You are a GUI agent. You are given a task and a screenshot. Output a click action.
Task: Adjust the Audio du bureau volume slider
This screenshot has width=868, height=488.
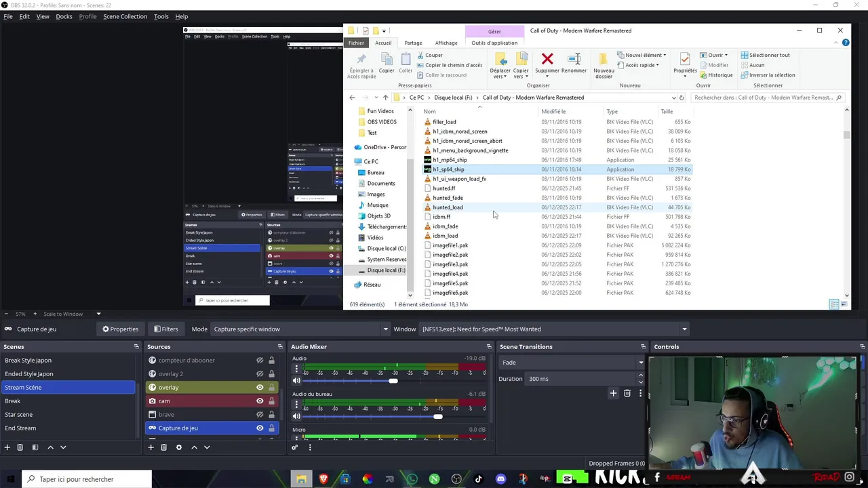(x=438, y=416)
